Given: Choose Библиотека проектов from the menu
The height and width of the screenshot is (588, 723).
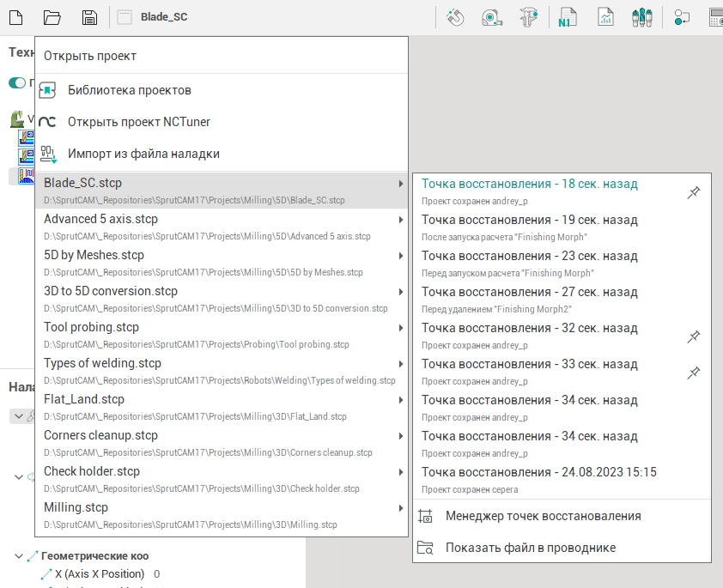Looking at the screenshot, I should 130,90.
